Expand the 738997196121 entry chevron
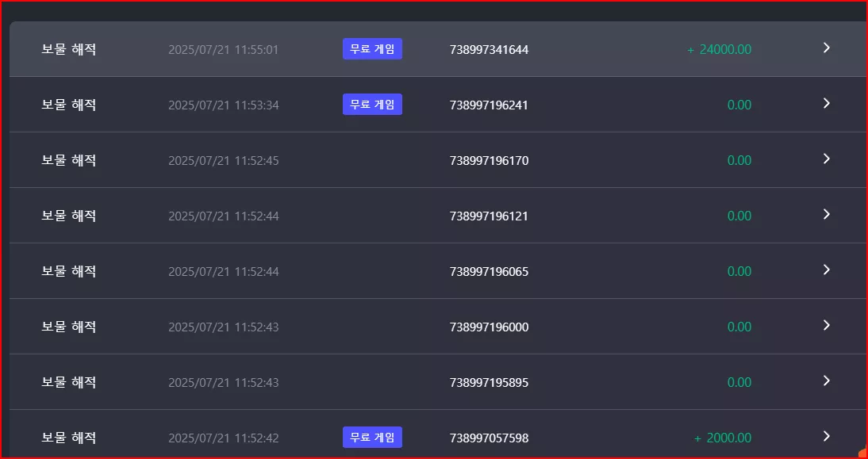868x459 pixels. (827, 215)
